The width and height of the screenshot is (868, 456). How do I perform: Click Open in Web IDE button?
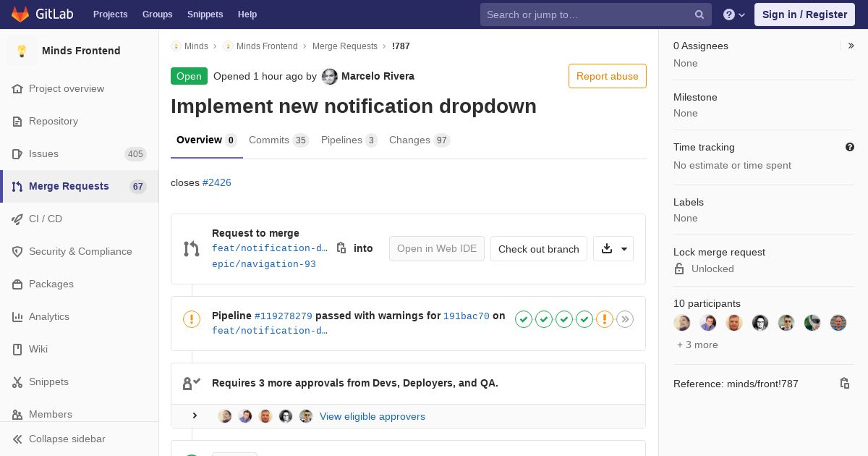437,249
